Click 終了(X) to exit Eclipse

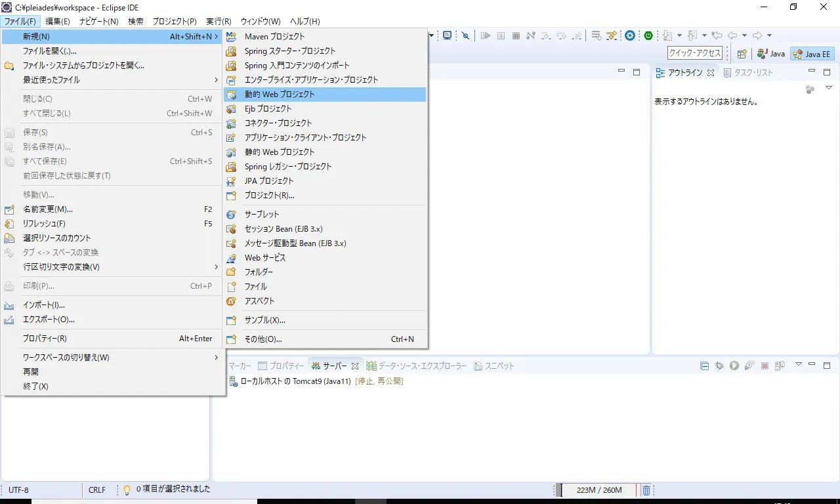tap(113, 387)
